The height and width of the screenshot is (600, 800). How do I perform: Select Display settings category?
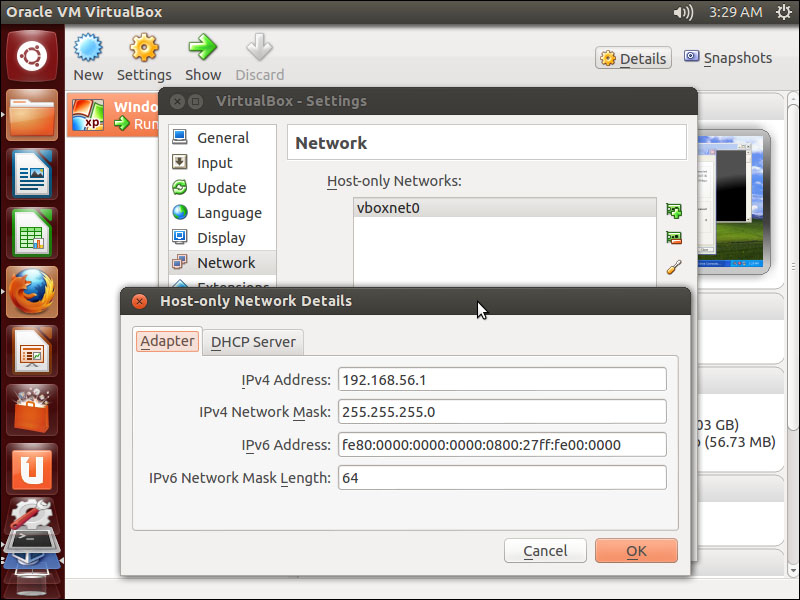click(222, 238)
